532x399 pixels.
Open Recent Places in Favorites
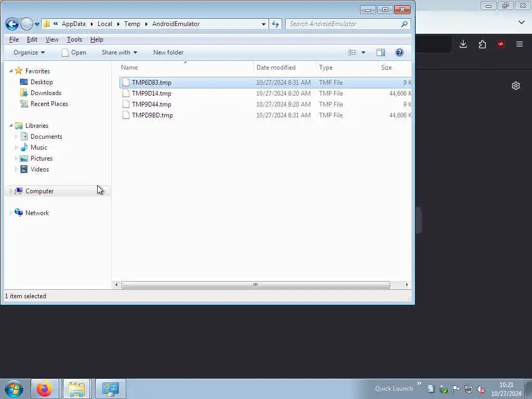click(49, 103)
